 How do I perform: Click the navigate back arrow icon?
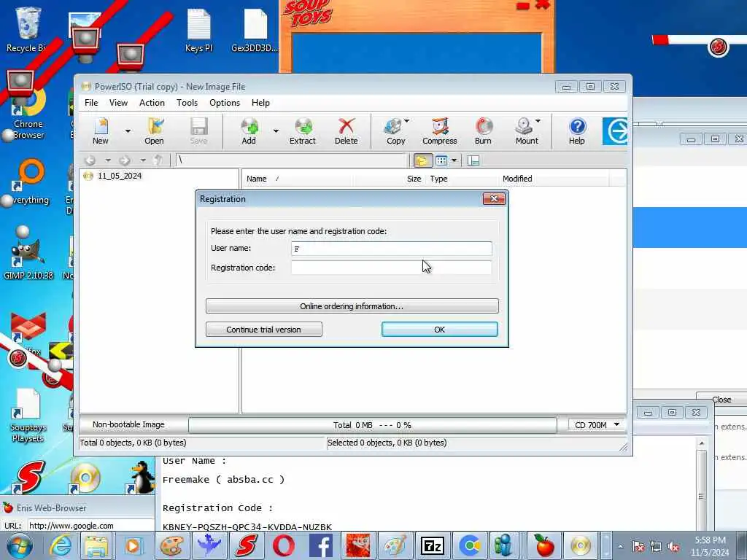pos(90,160)
